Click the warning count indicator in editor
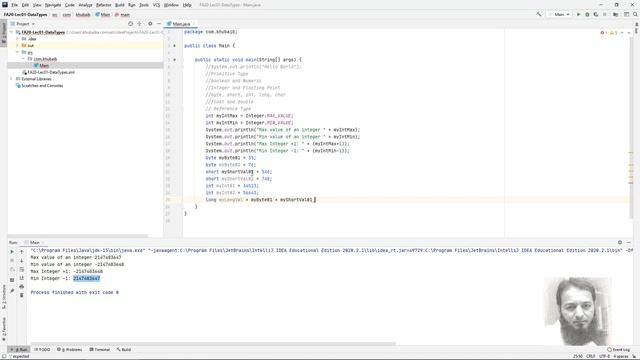Image resolution: width=640 pixels, height=360 pixels. click(613, 33)
